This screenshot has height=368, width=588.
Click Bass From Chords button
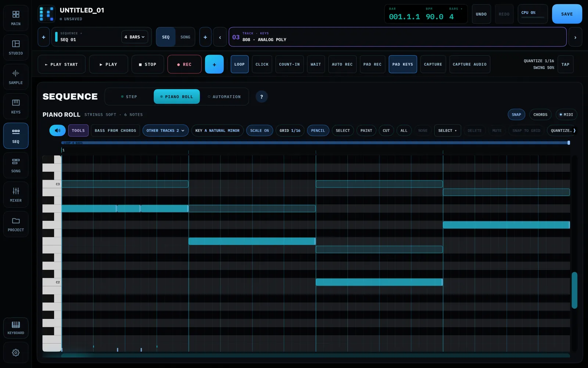point(115,131)
